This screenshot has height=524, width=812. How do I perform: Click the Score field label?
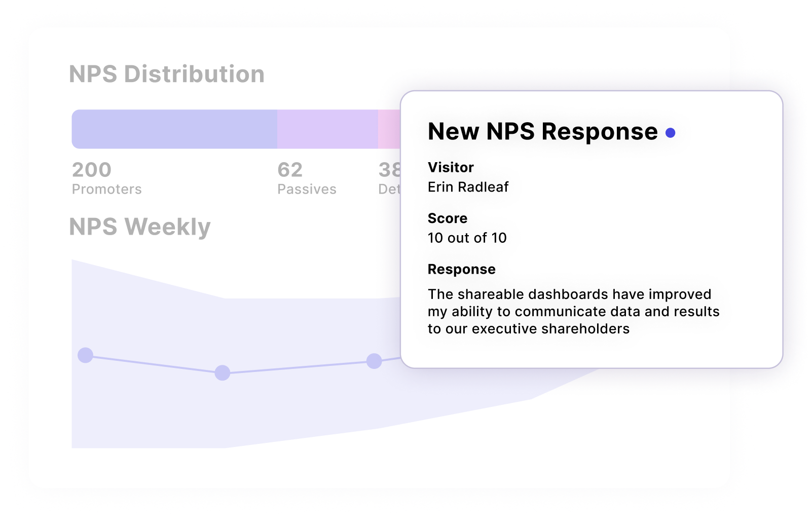[x=448, y=218]
